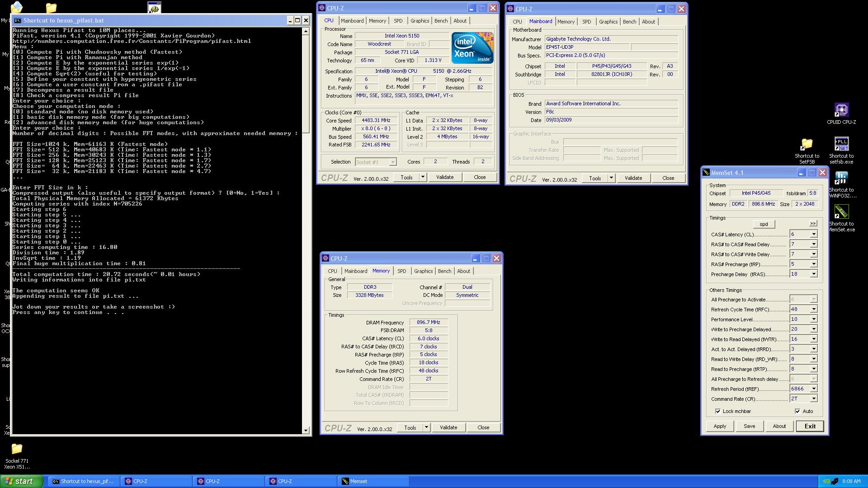This screenshot has height=488, width=868.
Task: Switch to Mainboard tab in CPU-Z CPU window
Action: (352, 21)
